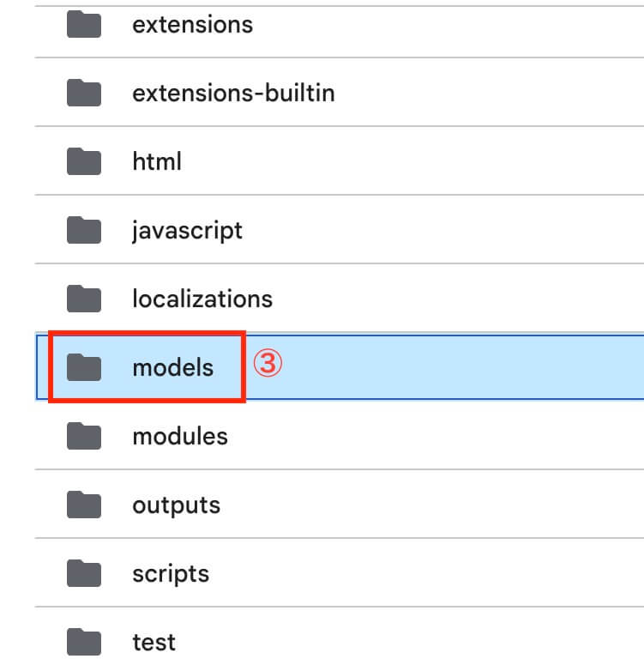This screenshot has width=644, height=665.
Task: Select the modules folder label
Action: click(180, 436)
